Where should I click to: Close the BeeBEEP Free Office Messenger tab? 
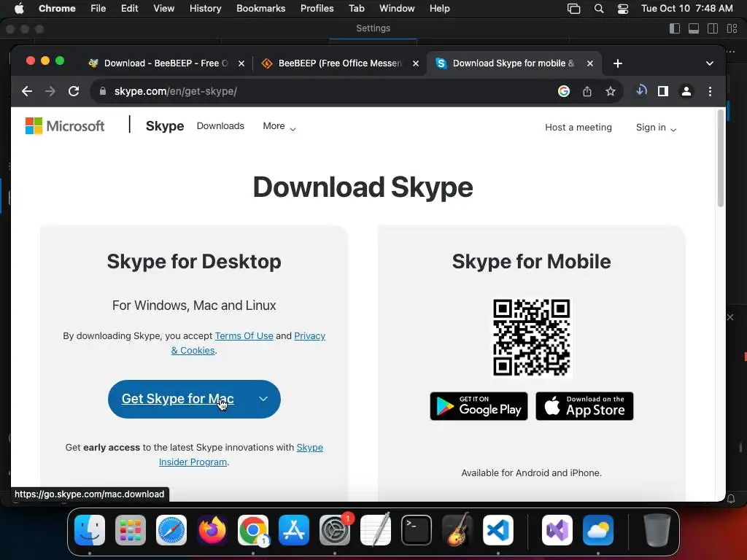tap(415, 63)
